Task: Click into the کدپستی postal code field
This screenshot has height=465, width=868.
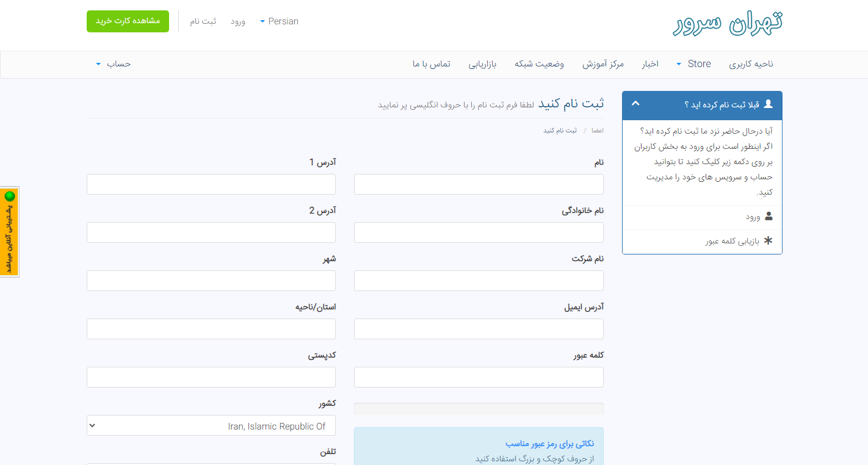Action: point(211,377)
